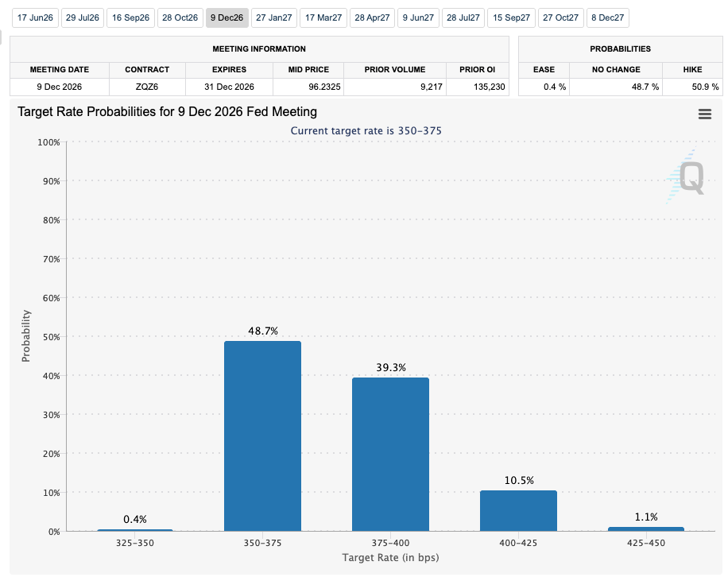Choose the 8 Dec27 meeting tab
728x577 pixels.
pos(608,17)
